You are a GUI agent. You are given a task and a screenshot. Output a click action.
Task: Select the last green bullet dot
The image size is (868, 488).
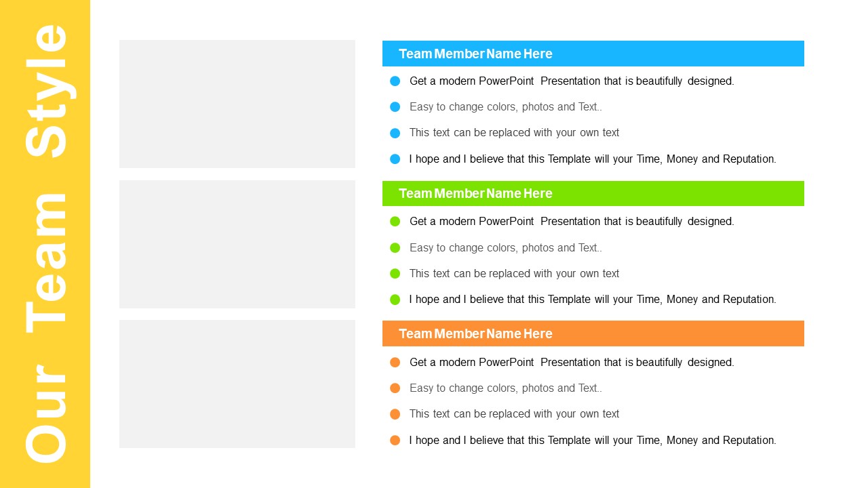coord(395,299)
